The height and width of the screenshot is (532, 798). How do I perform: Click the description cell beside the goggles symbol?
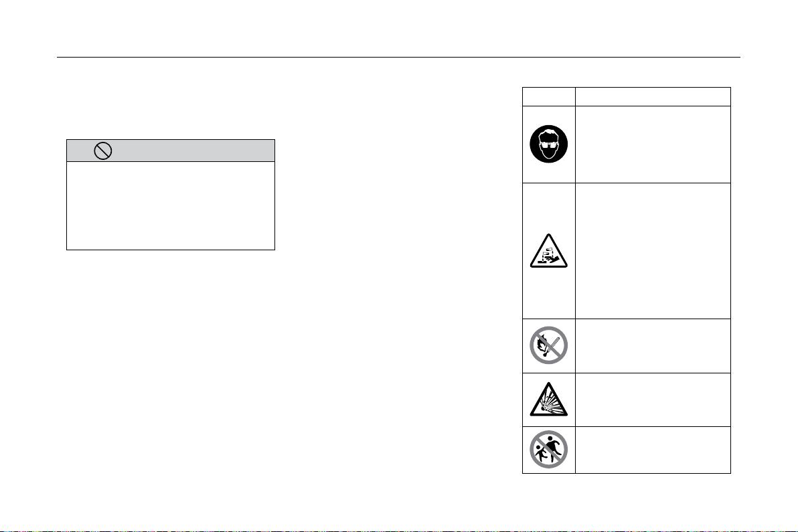(x=653, y=145)
